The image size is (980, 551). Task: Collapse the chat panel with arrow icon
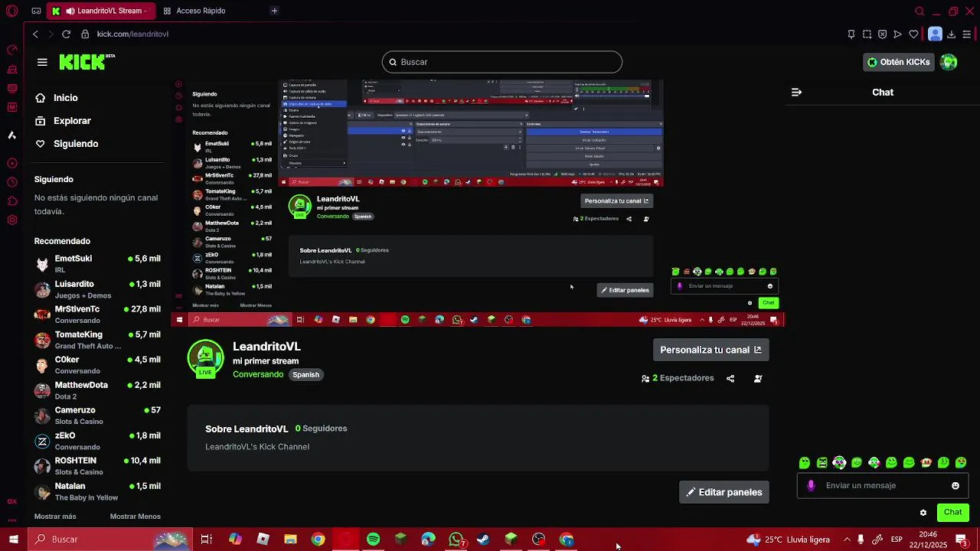[x=796, y=92]
